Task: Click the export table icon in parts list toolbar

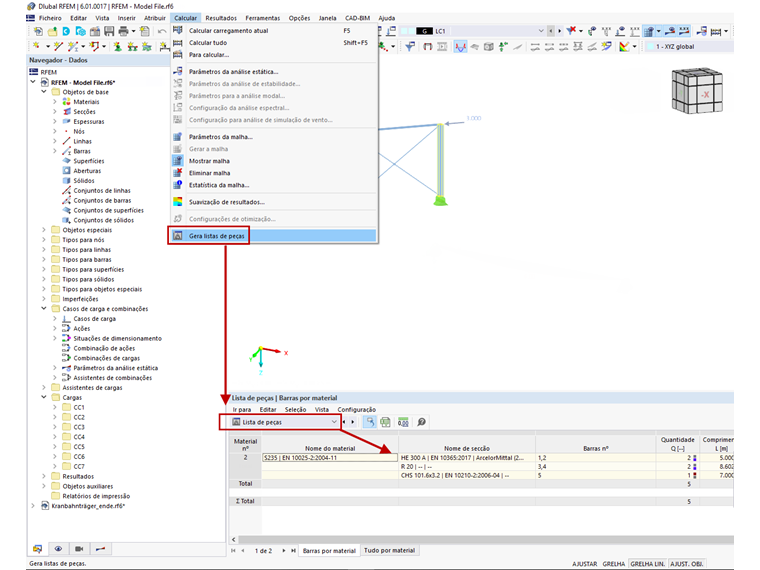Action: 385,422
